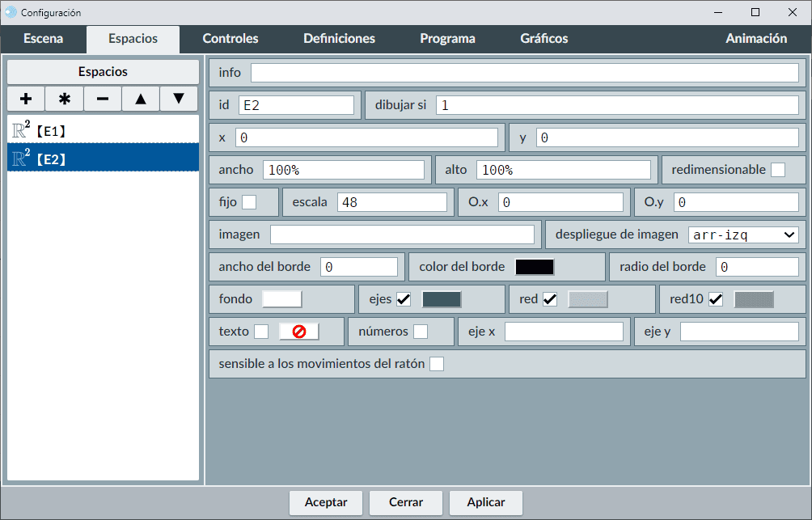This screenshot has height=520, width=812.
Task: Click the escala input field
Action: point(391,202)
